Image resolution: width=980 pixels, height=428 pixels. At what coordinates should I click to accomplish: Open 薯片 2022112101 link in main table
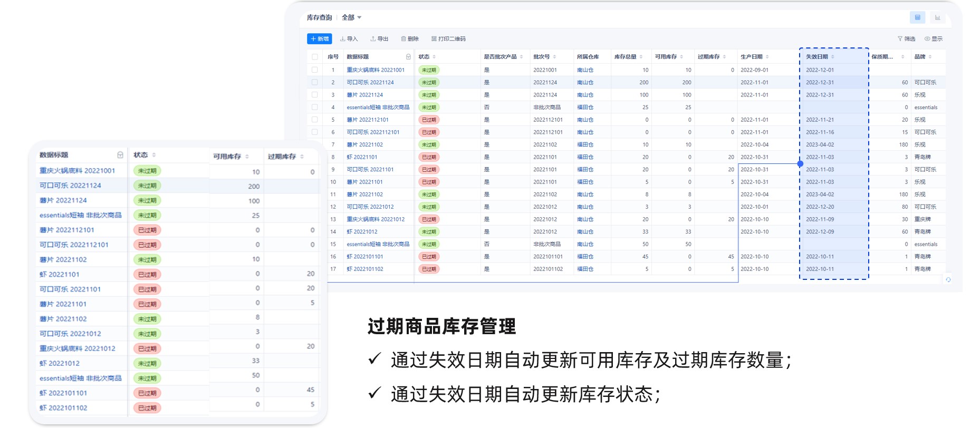click(368, 120)
